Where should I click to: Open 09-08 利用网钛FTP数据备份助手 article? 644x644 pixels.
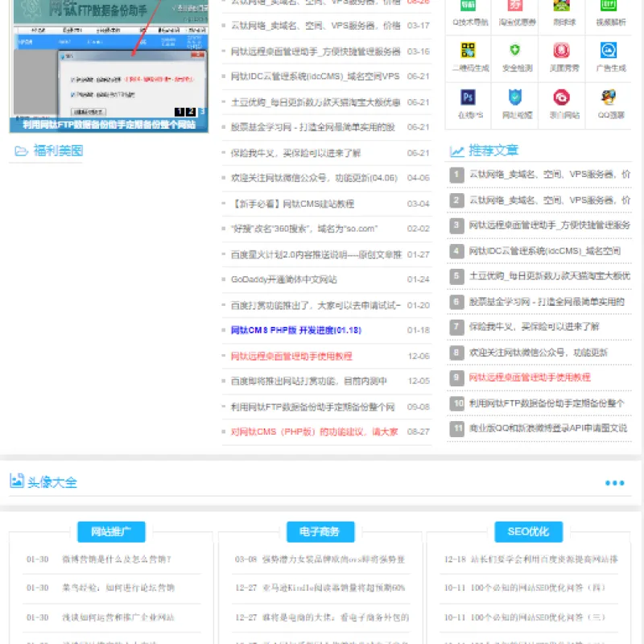pos(312,407)
